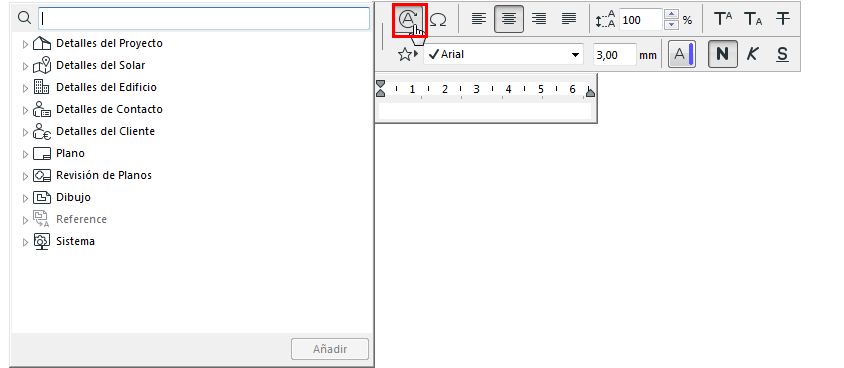
Task: Edit the line spacing percentage field
Action: pos(640,20)
